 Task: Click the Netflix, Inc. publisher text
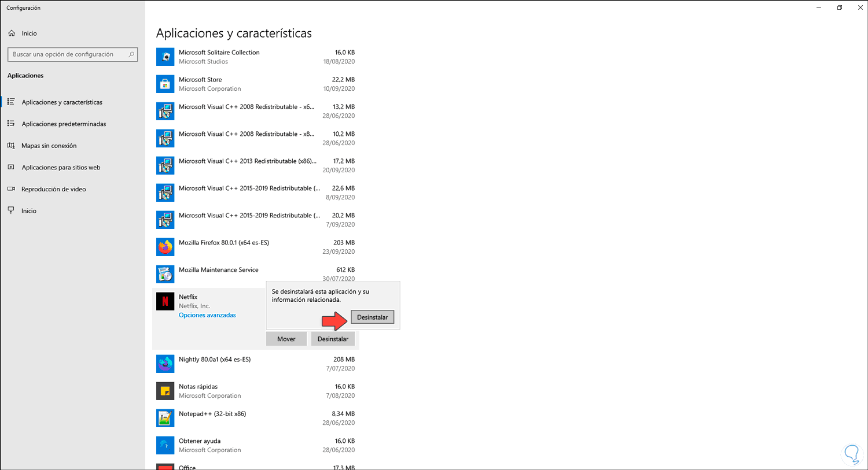[x=194, y=306]
